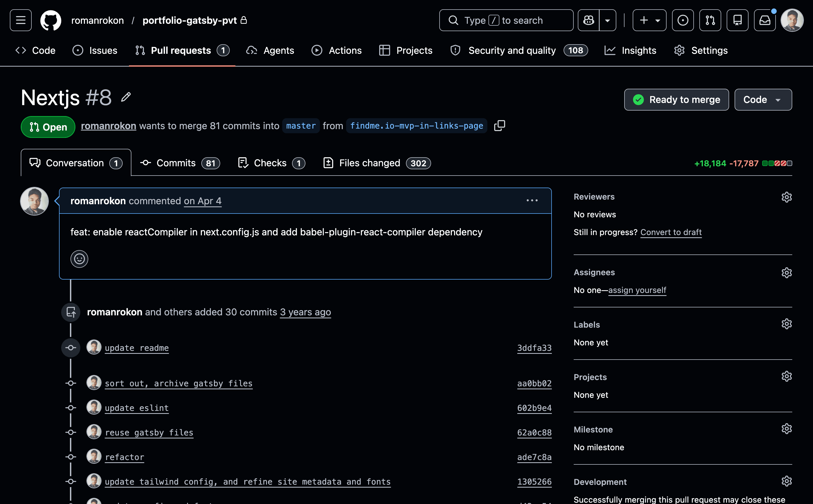Open the repositories icon in header
The height and width of the screenshot is (504, 813).
click(737, 20)
